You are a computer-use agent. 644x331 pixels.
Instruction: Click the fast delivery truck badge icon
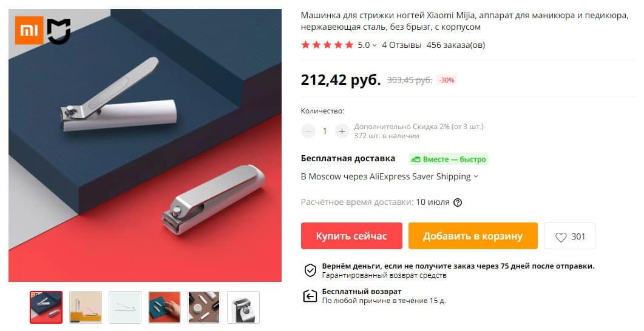[x=416, y=159]
